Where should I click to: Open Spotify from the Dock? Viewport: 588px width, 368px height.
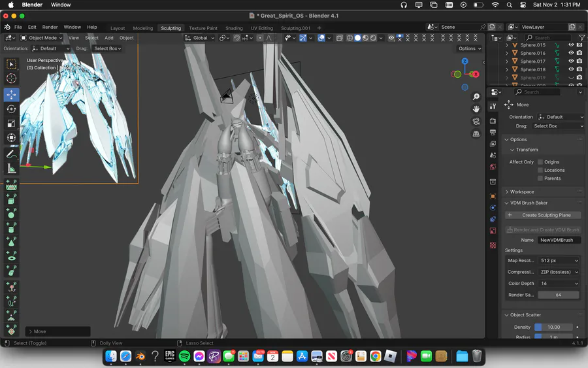[x=184, y=356]
